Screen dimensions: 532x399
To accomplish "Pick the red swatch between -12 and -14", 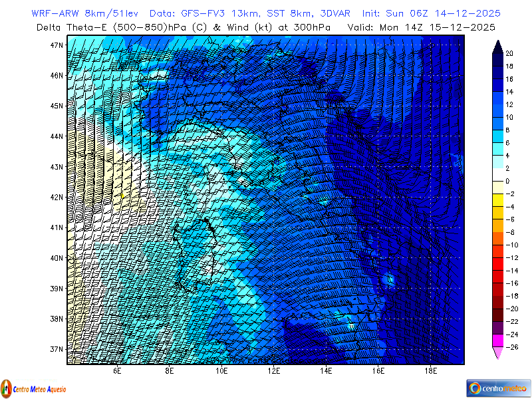I will (x=497, y=265).
